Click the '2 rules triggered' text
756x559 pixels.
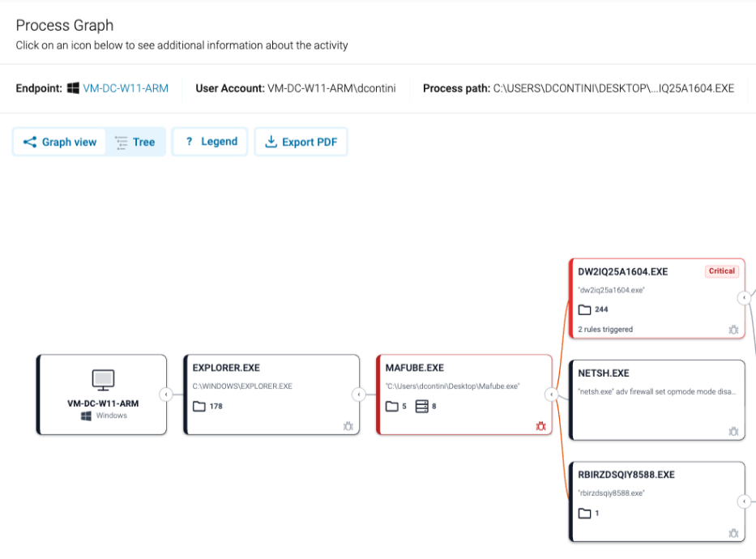(x=605, y=330)
